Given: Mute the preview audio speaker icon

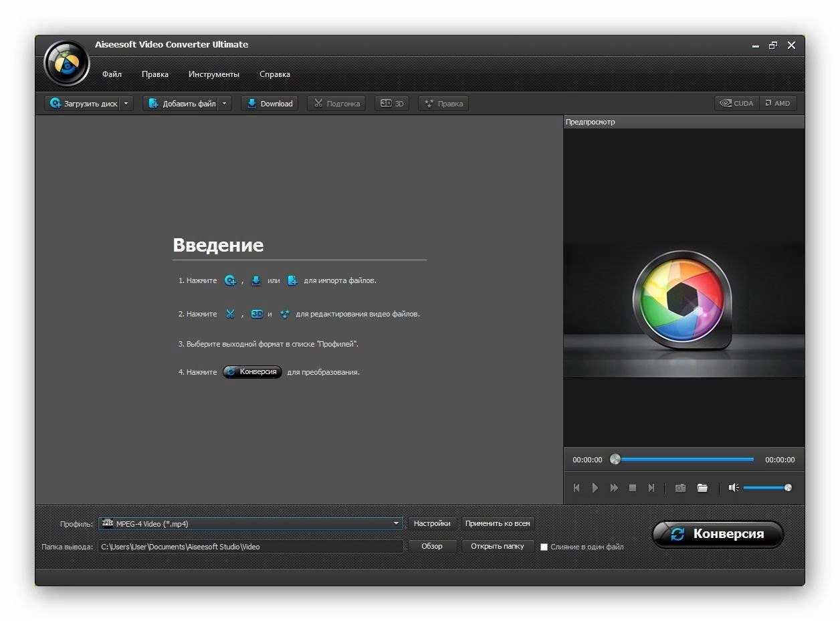Looking at the screenshot, I should [734, 488].
